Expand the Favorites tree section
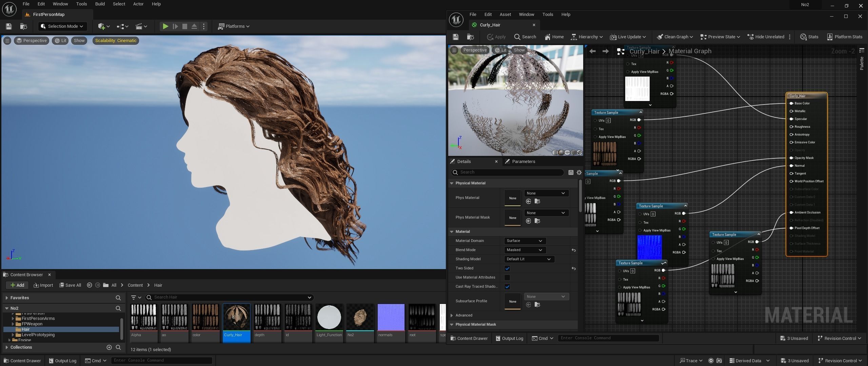The image size is (868, 366). [7, 298]
